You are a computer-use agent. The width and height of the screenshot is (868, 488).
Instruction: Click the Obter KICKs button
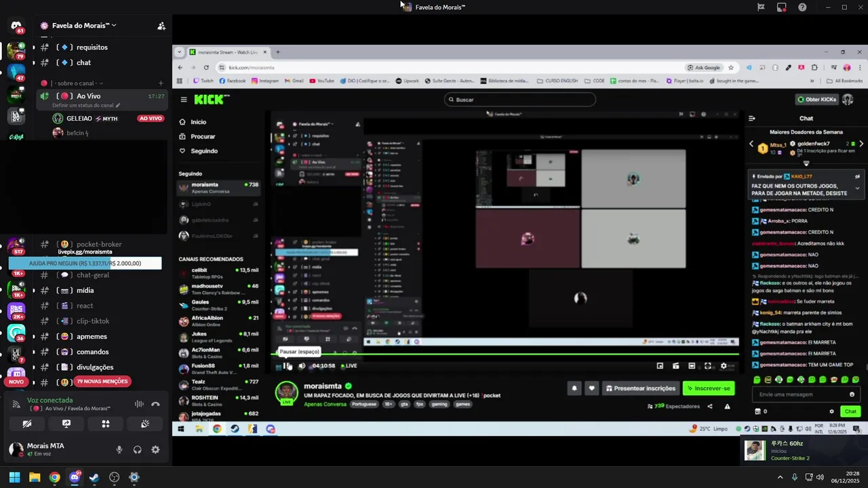point(816,100)
